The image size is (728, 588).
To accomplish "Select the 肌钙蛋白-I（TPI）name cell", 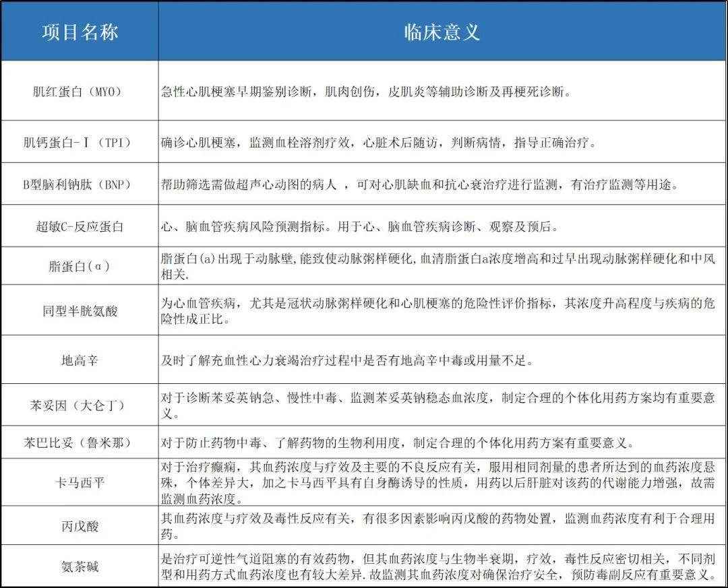I will (x=80, y=142).
